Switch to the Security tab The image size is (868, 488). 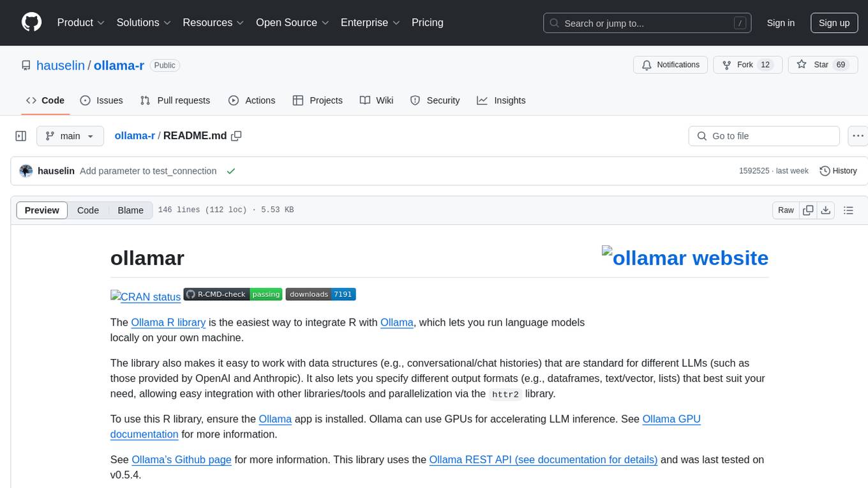point(435,100)
